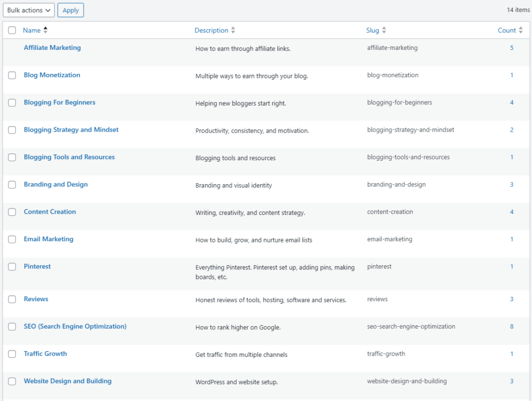The image size is (532, 401).
Task: Click the count link for Affiliate Marketing
Action: coord(511,47)
